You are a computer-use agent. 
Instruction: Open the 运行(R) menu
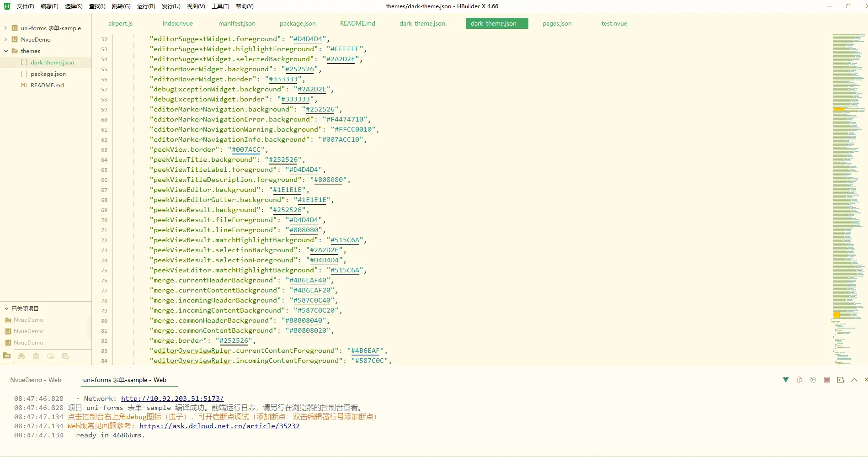(146, 6)
